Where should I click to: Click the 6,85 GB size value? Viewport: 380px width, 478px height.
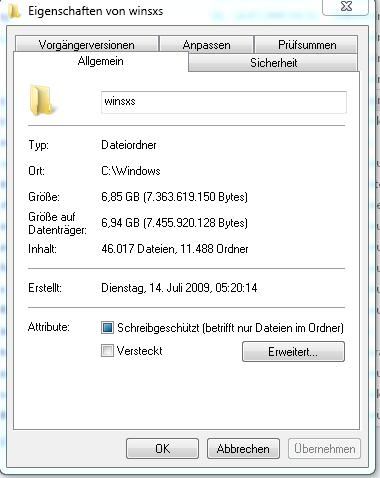click(174, 197)
